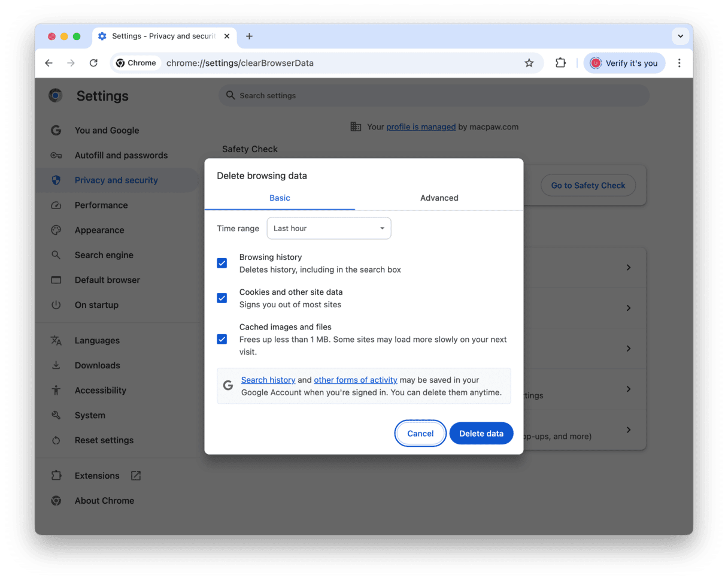Open the Time range dropdown

coord(329,228)
